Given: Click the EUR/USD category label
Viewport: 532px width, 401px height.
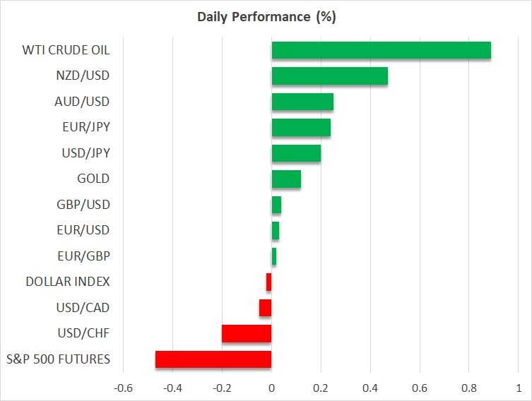Looking at the screenshot, I should [84, 230].
